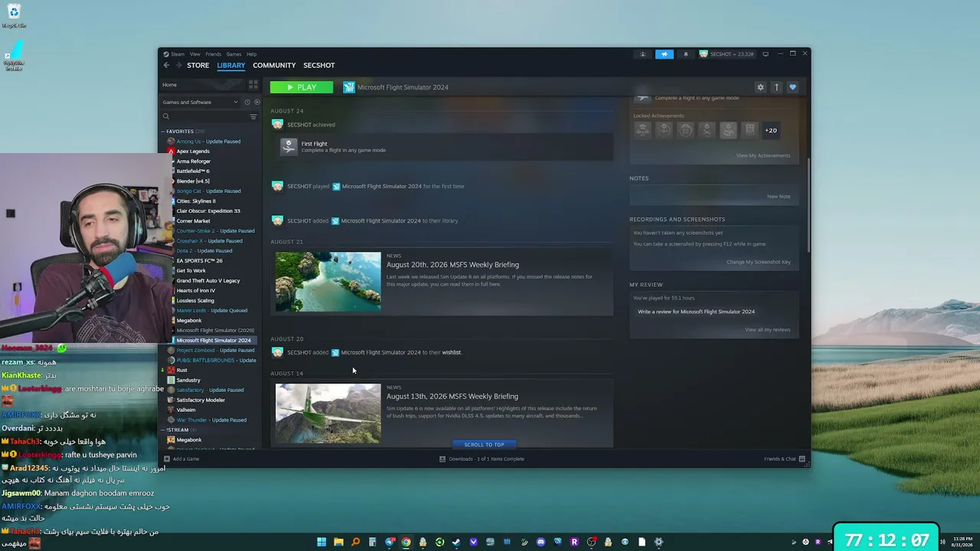Switch to the COMMUNITY tab
This screenshot has height=551, width=980.
click(x=274, y=65)
